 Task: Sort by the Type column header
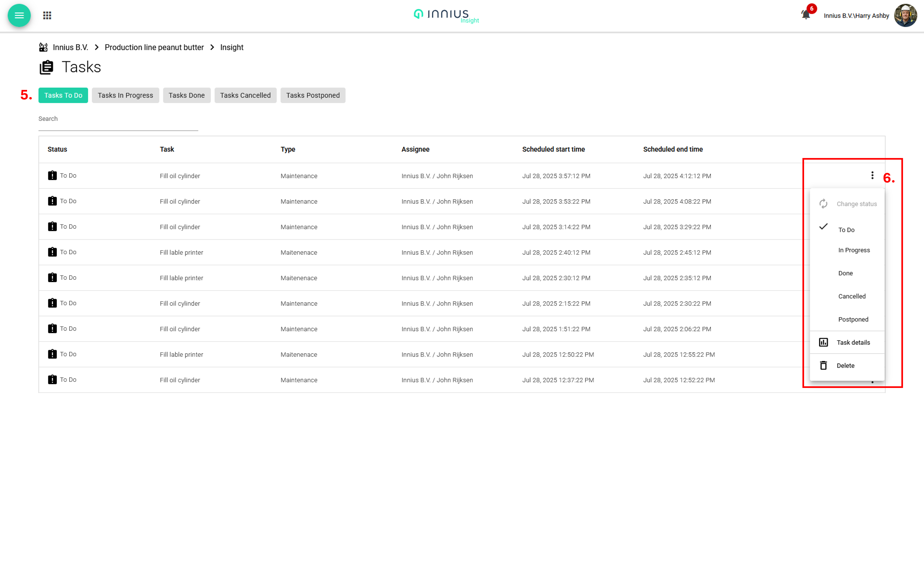point(288,149)
